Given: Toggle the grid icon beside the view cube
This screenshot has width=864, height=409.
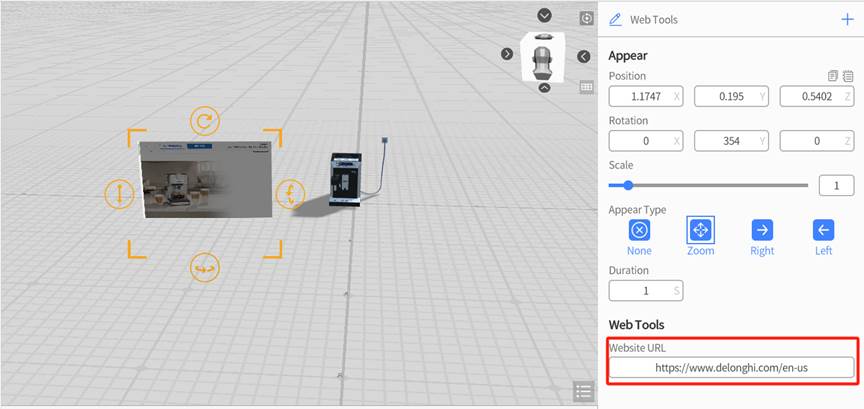Looking at the screenshot, I should (x=587, y=87).
